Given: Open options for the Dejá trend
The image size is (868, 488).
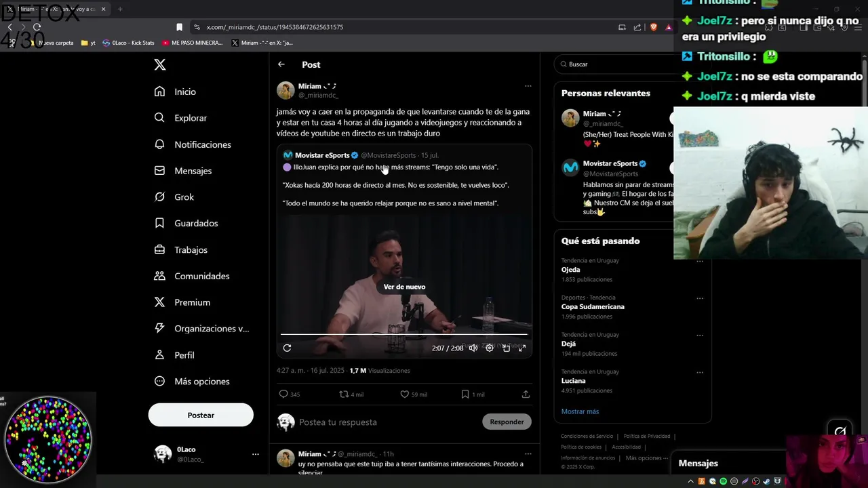Looking at the screenshot, I should point(700,335).
